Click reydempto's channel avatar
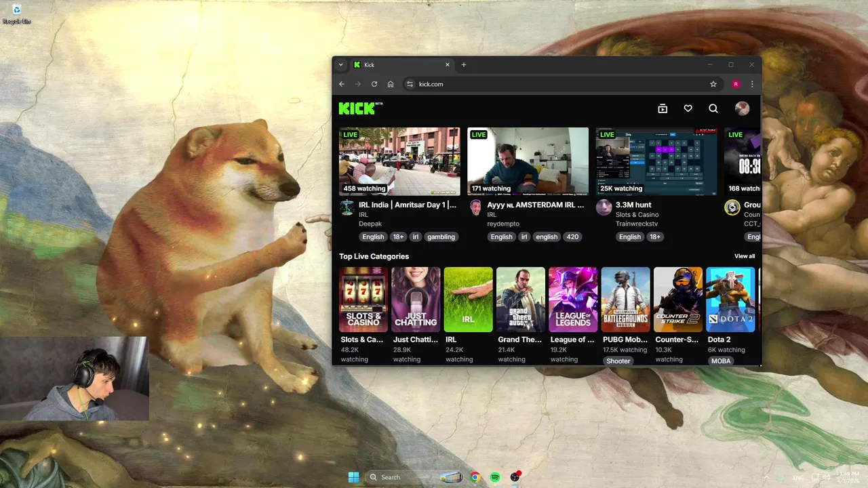 coord(476,207)
